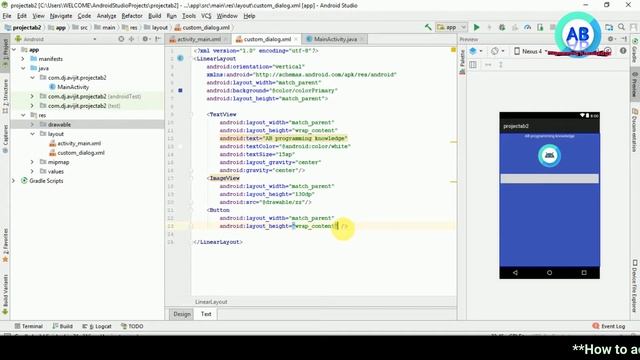
Task: Click the yellow inspection status indicator
Action: pos(453,50)
